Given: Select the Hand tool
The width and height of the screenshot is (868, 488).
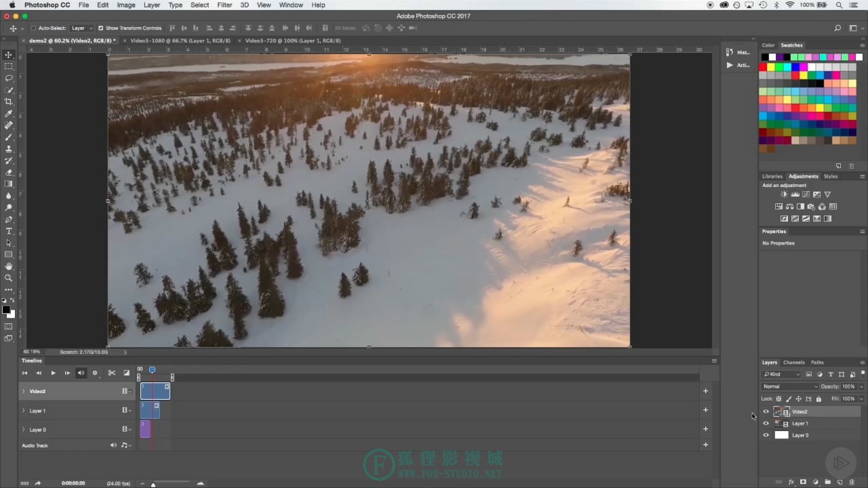Looking at the screenshot, I should pyautogui.click(x=9, y=266).
